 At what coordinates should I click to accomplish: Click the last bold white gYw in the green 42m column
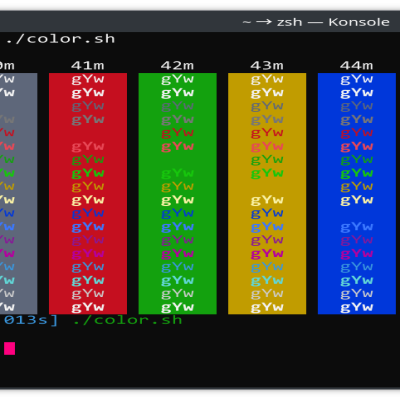pyautogui.click(x=178, y=307)
